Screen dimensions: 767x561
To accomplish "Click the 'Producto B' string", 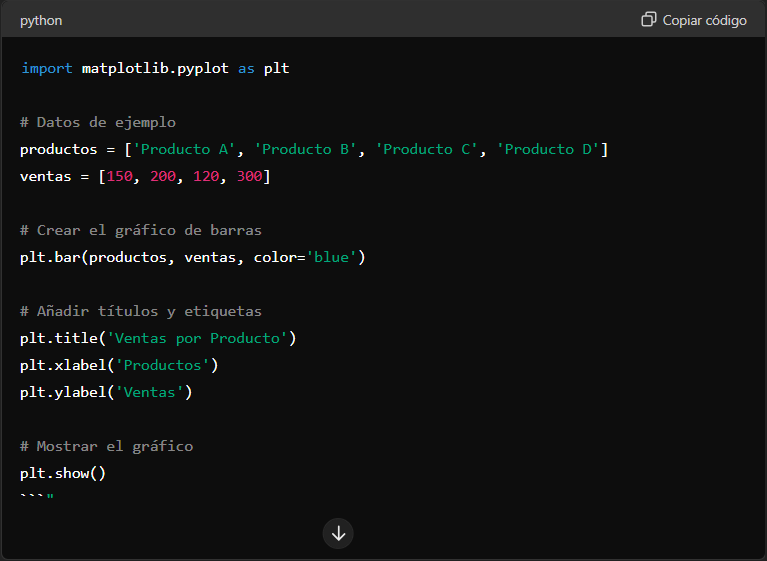I will pyautogui.click(x=306, y=149).
